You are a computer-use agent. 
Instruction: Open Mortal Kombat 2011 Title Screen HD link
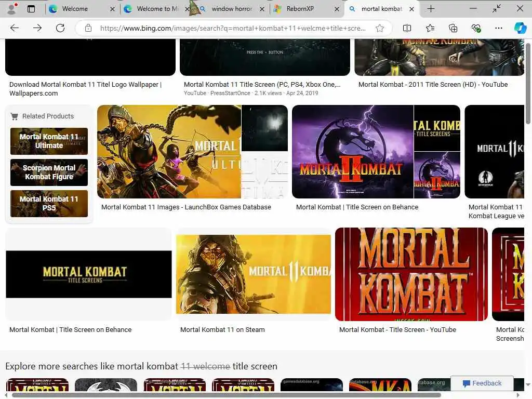click(x=433, y=85)
